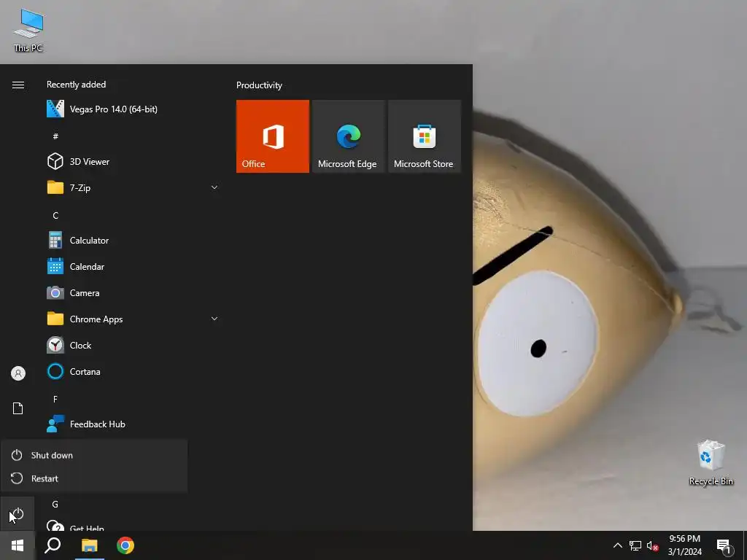Open the clock showing 9:56 PM
The width and height of the screenshot is (747, 560).
pos(684,545)
